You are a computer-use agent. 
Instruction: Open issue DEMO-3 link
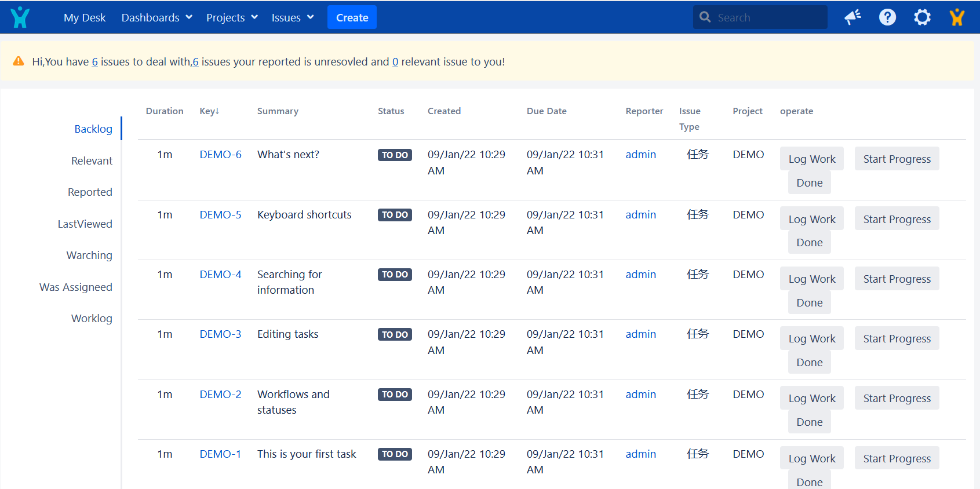point(220,334)
